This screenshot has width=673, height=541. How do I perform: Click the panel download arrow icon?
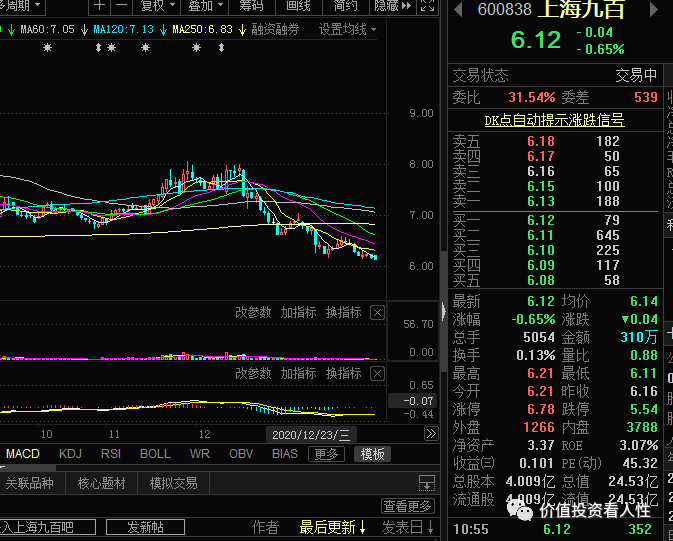click(x=427, y=483)
